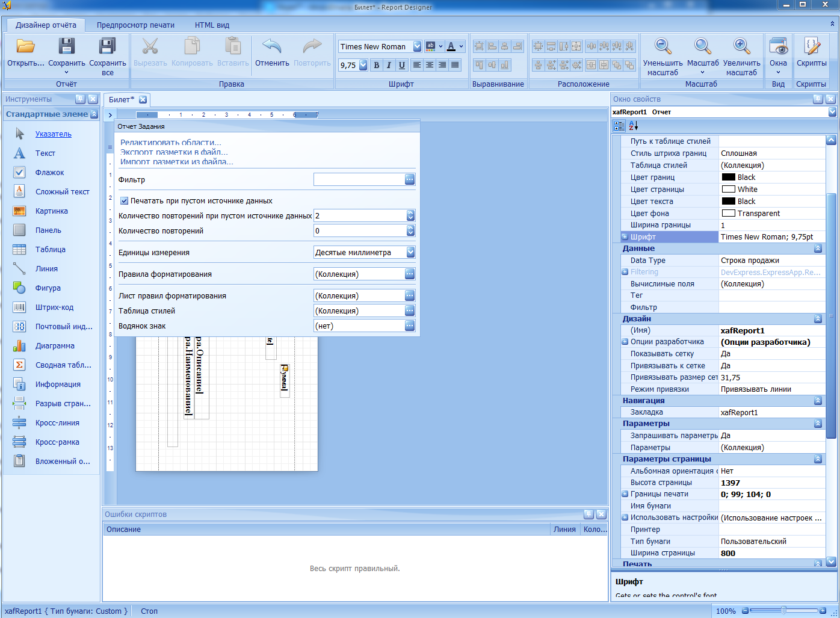Select the Сложный текст tool
Image resolution: width=840 pixels, height=618 pixels.
click(x=62, y=192)
